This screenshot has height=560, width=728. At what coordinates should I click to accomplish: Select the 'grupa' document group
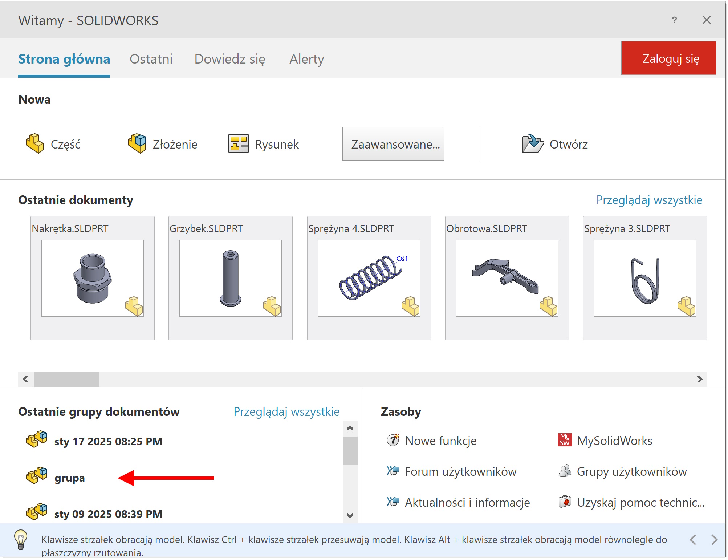pyautogui.click(x=69, y=478)
